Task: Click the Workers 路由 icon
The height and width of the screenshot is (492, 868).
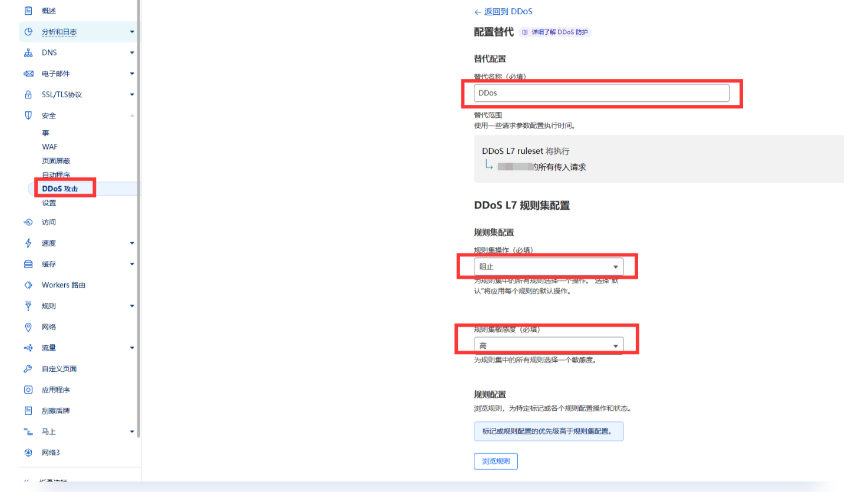Action: (28, 285)
